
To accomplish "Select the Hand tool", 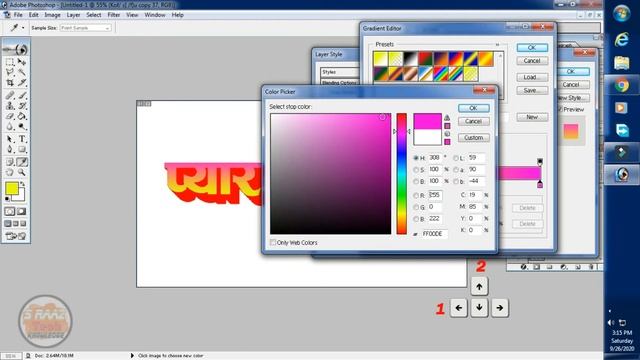I will [x=10, y=173].
